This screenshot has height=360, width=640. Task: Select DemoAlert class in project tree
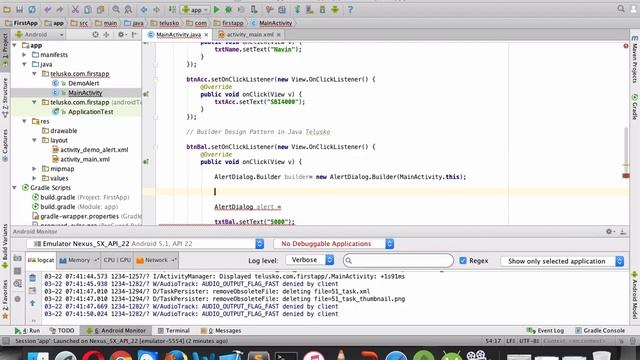coord(83,83)
